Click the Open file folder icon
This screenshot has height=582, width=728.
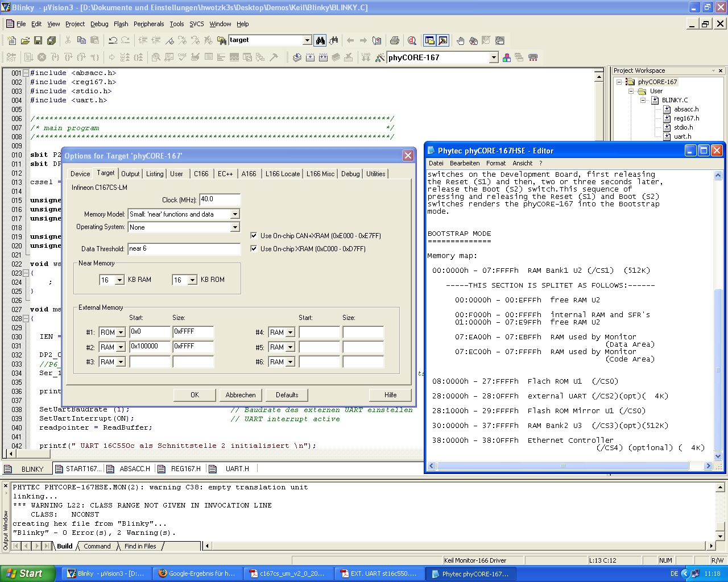(x=25, y=40)
